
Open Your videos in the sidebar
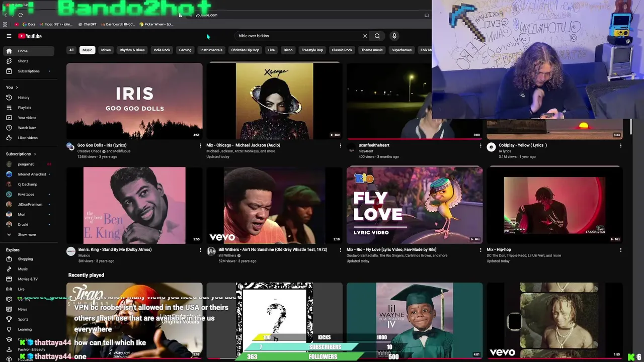(28, 118)
